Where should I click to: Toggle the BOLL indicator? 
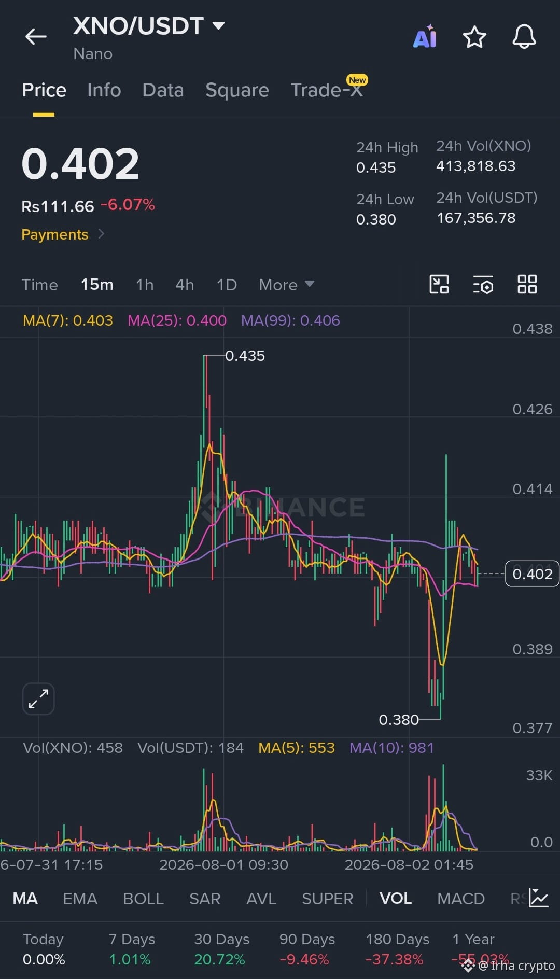143,898
